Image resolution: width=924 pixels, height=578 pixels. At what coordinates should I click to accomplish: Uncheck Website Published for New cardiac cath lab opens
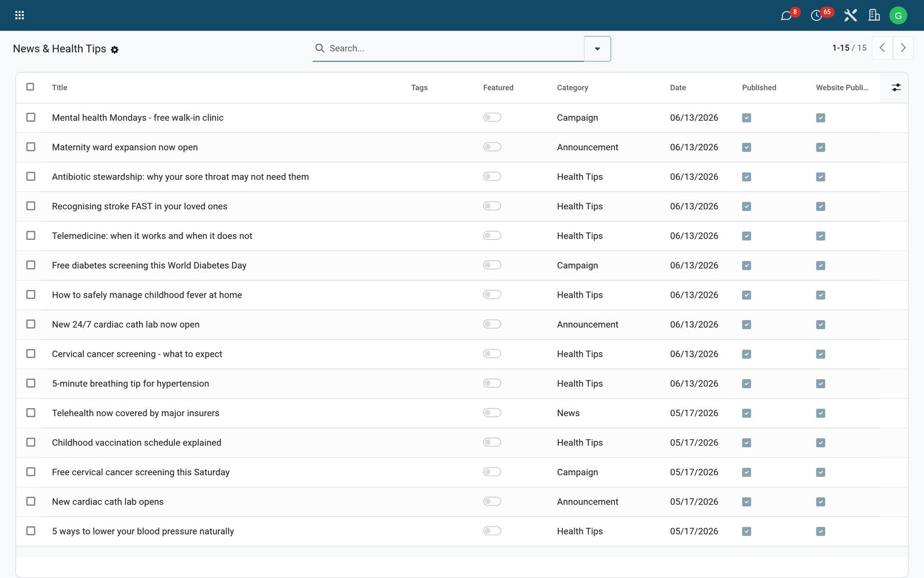(x=821, y=502)
